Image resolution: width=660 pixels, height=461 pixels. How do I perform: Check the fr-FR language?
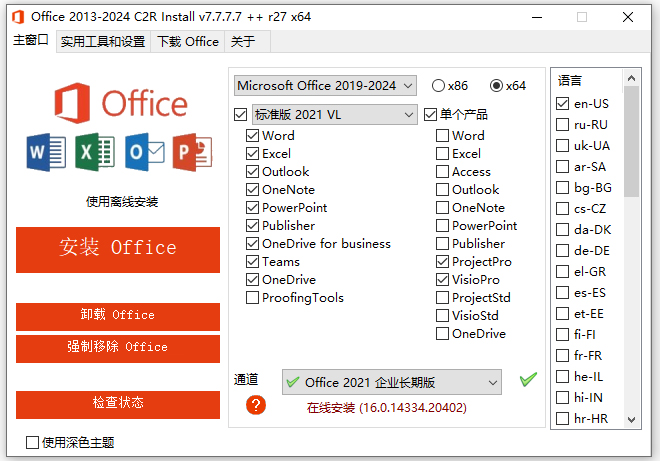coord(563,356)
